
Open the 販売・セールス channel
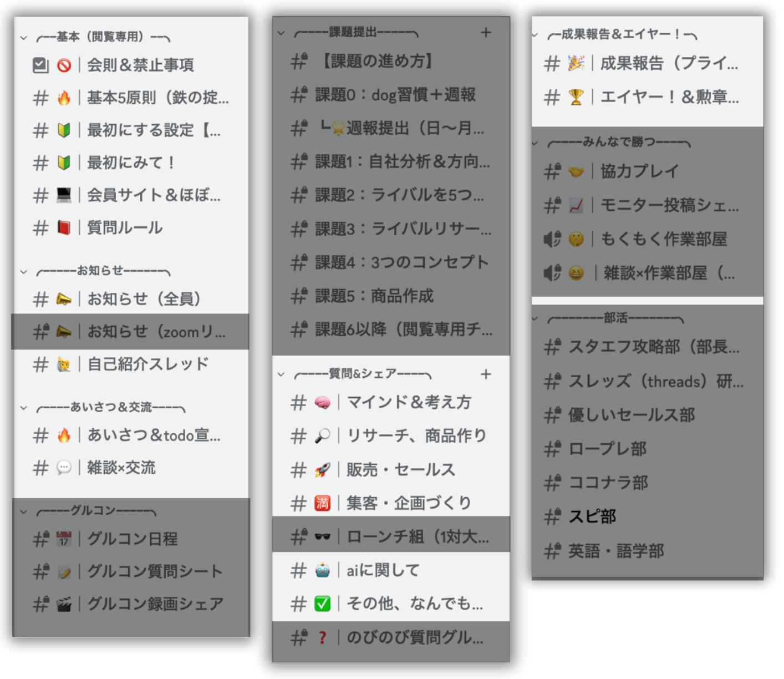point(400,470)
